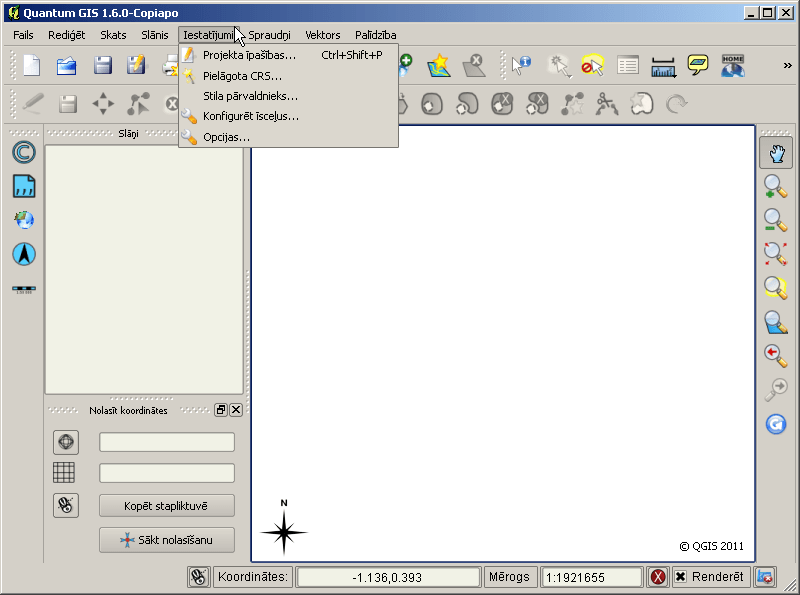
Task: Click the new bookmark star icon
Action: [439, 66]
